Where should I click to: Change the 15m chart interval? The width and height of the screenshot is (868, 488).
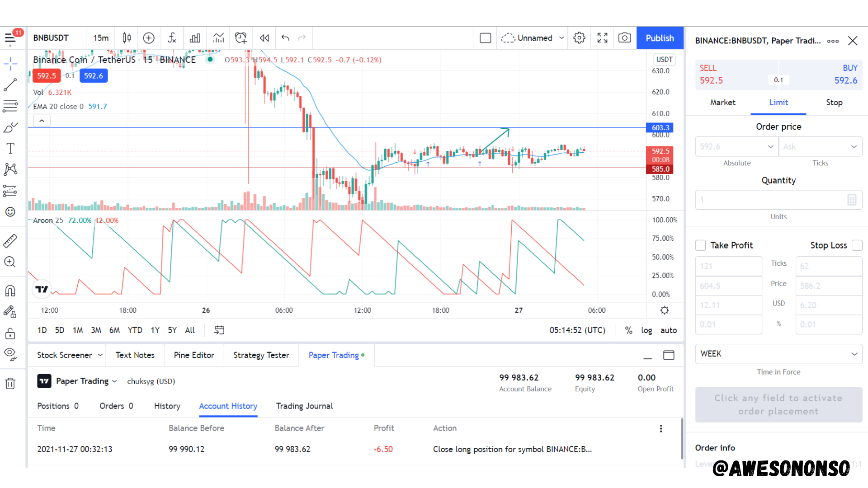point(101,38)
